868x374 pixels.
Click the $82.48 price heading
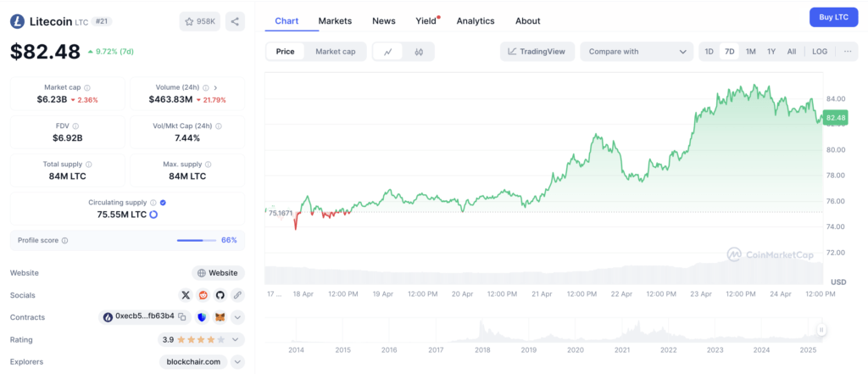click(x=46, y=52)
